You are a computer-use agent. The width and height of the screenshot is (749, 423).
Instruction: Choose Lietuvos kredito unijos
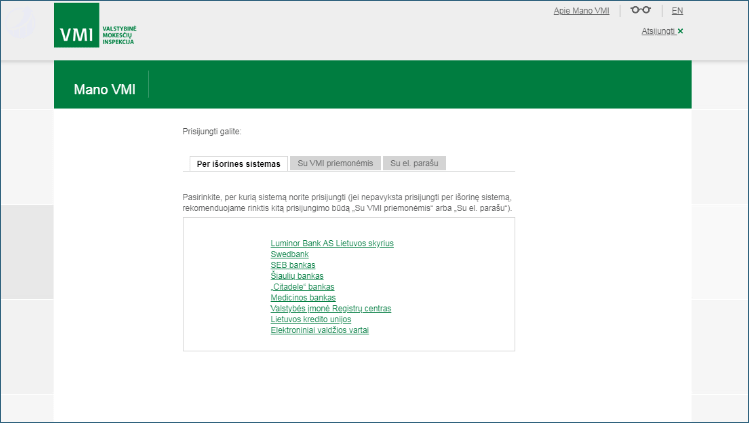(x=310, y=319)
